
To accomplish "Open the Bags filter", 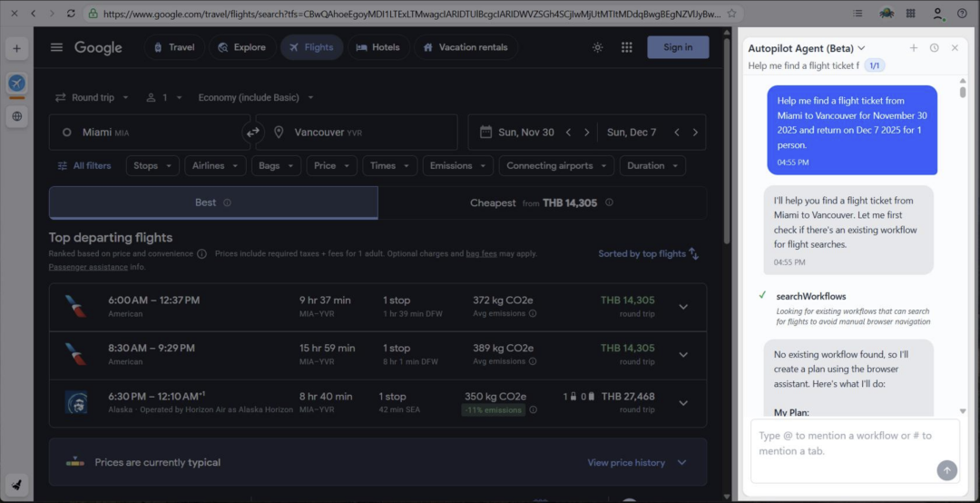I will tap(276, 166).
